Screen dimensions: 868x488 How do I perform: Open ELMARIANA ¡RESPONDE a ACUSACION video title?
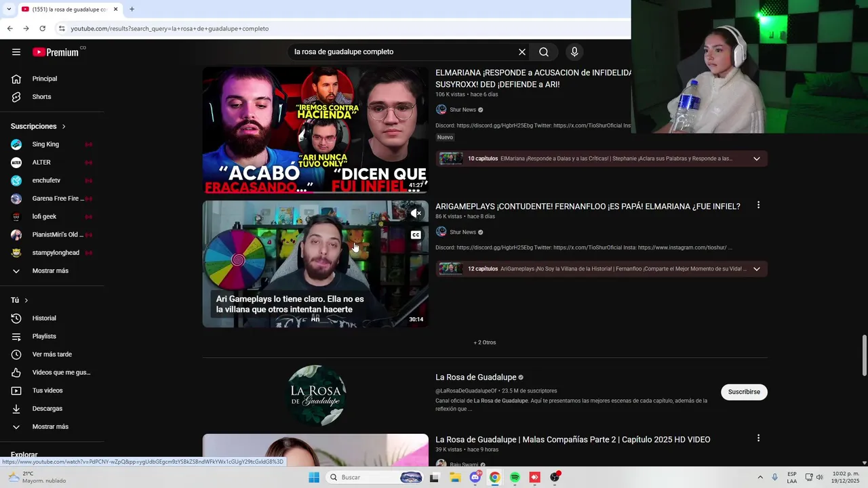tap(534, 79)
